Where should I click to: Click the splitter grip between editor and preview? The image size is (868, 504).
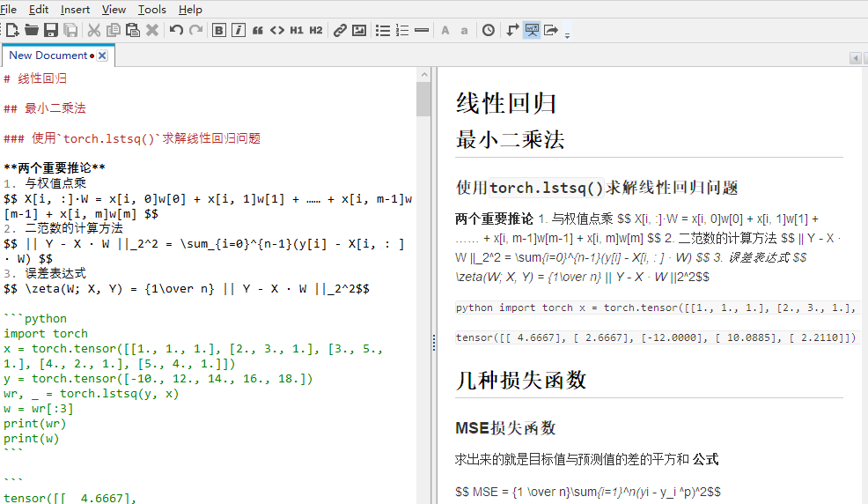pyautogui.click(x=434, y=344)
